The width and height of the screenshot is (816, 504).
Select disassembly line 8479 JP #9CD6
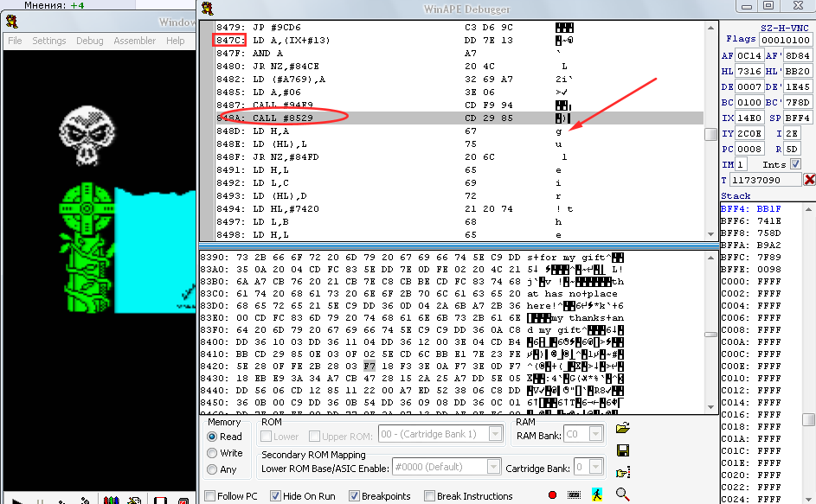click(459, 27)
